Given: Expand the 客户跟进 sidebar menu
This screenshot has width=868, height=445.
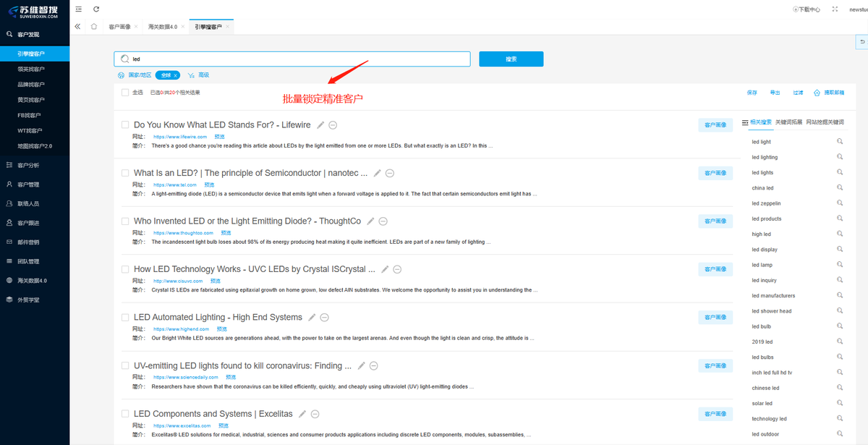Looking at the screenshot, I should coord(35,223).
